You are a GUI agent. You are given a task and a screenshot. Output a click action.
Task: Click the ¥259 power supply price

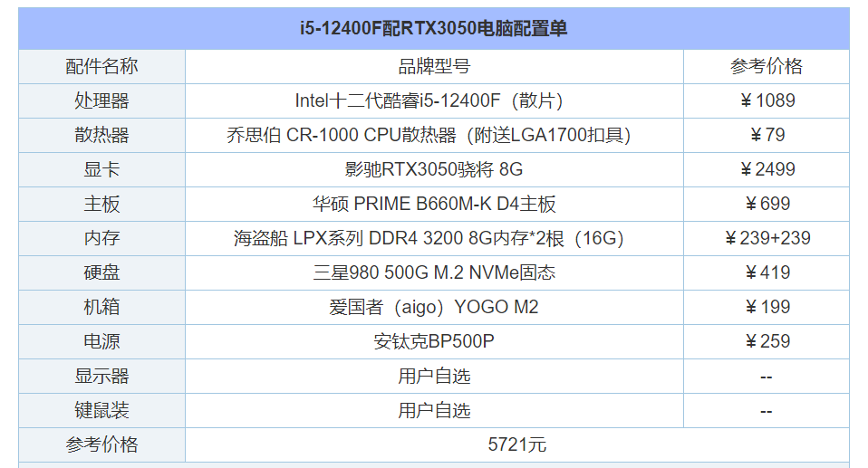coord(767,341)
